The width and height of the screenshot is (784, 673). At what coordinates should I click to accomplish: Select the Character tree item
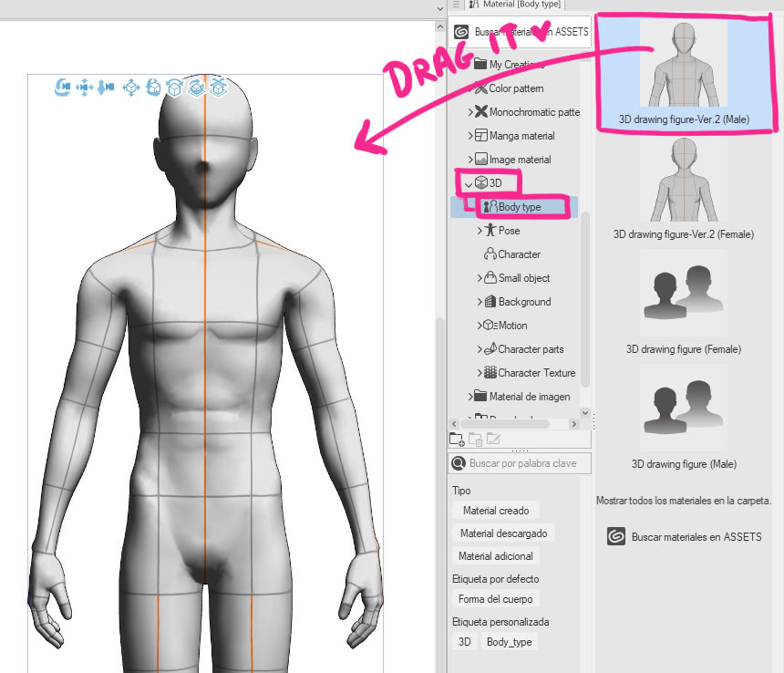512,254
